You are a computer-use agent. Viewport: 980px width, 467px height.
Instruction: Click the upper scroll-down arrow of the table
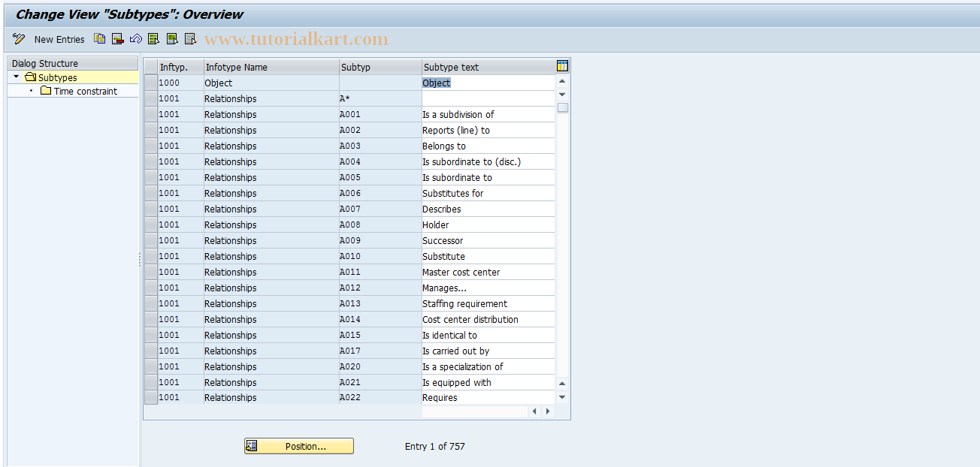(x=562, y=95)
